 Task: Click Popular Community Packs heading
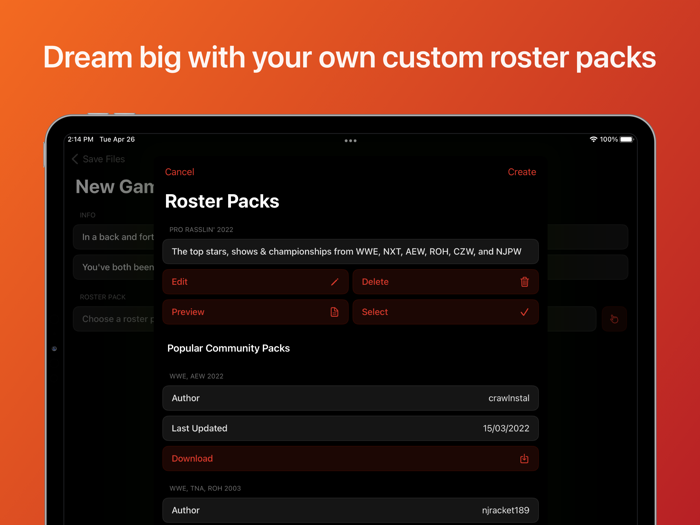229,348
